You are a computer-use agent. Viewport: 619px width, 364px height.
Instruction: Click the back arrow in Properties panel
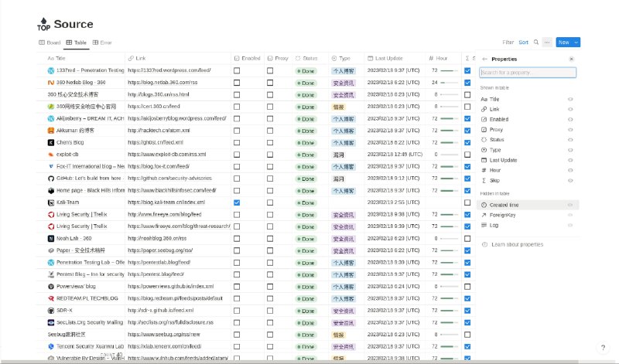point(484,60)
